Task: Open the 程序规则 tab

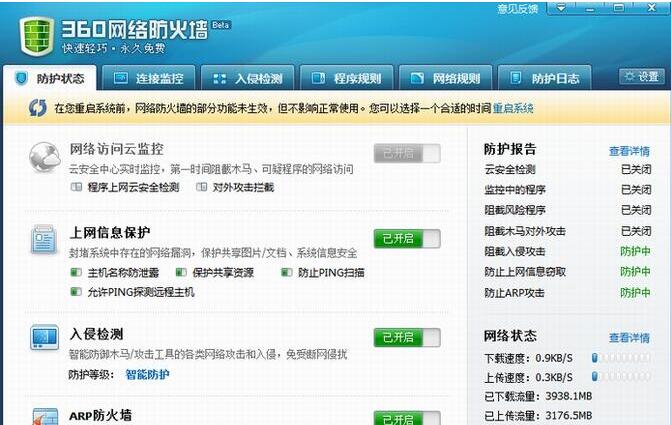Action: pyautogui.click(x=347, y=78)
